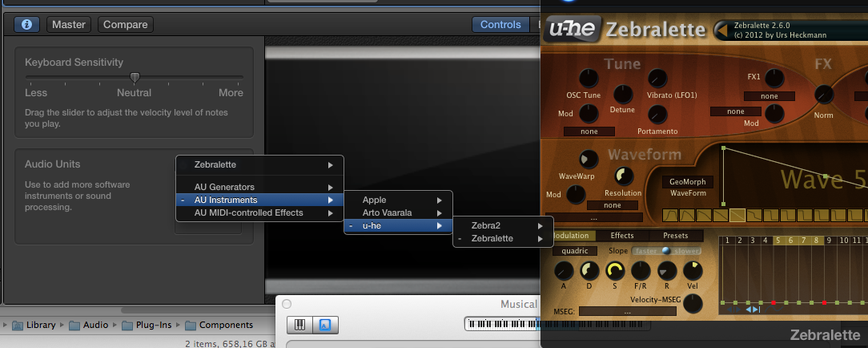The width and height of the screenshot is (868, 348).
Task: Click the OSC Tune knob
Action: pos(589,79)
